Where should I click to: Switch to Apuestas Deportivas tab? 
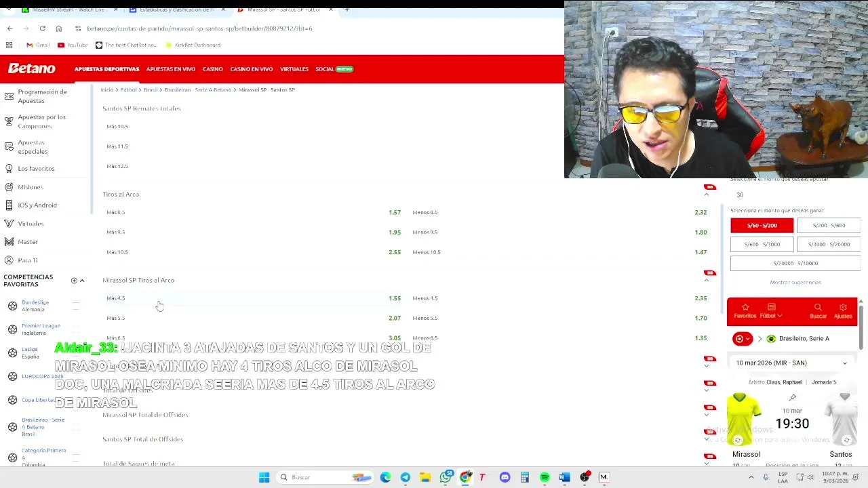106,69
